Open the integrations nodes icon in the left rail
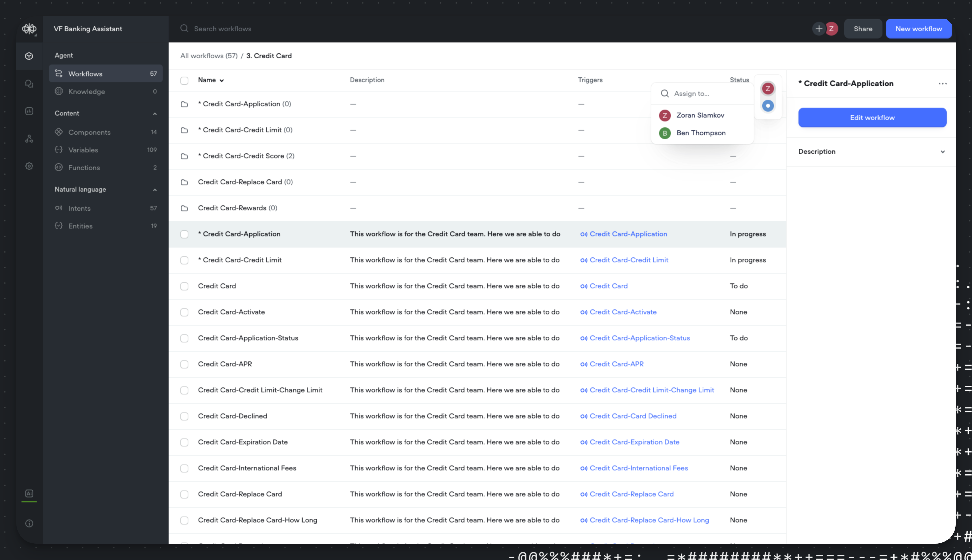Screen dimensions: 972x560 [x=29, y=139]
